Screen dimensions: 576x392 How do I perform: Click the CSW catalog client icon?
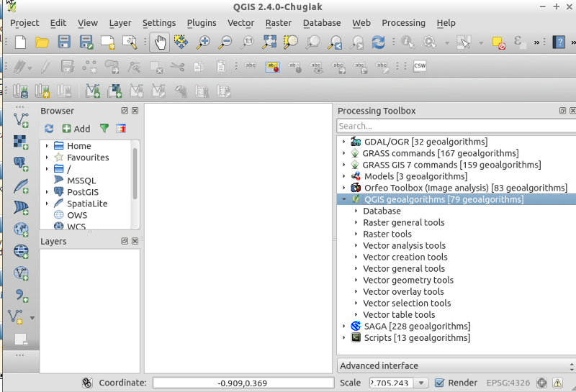(x=420, y=65)
